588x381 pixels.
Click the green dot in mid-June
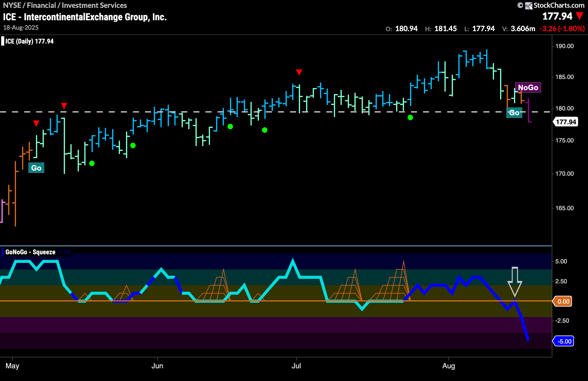(x=230, y=126)
